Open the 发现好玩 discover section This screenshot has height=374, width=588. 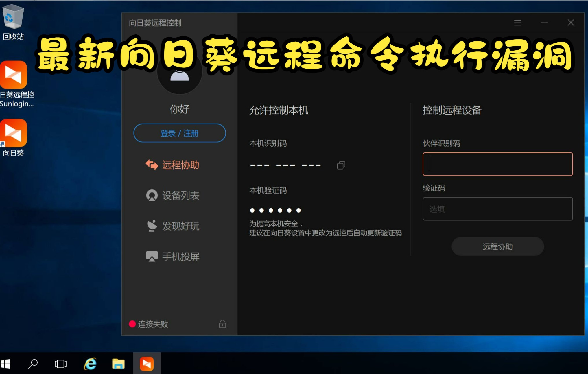(x=172, y=226)
